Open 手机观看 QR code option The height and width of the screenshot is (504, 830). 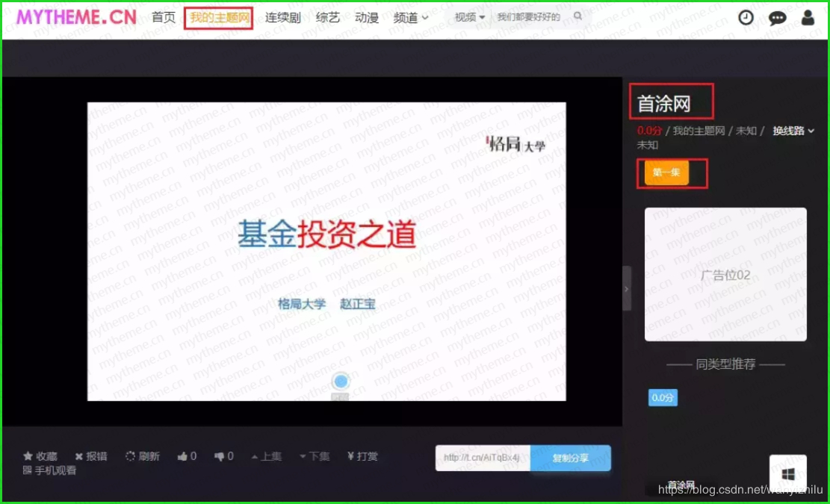click(50, 470)
